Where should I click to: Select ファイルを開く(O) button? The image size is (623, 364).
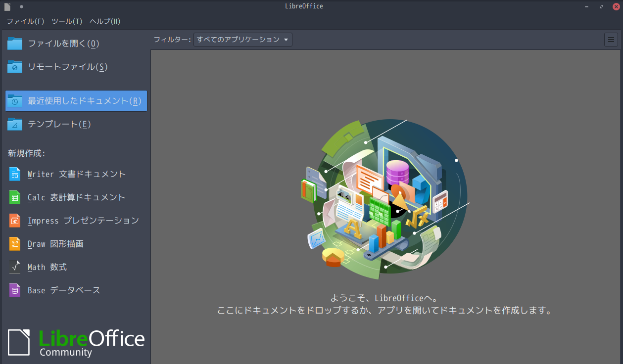(76, 44)
